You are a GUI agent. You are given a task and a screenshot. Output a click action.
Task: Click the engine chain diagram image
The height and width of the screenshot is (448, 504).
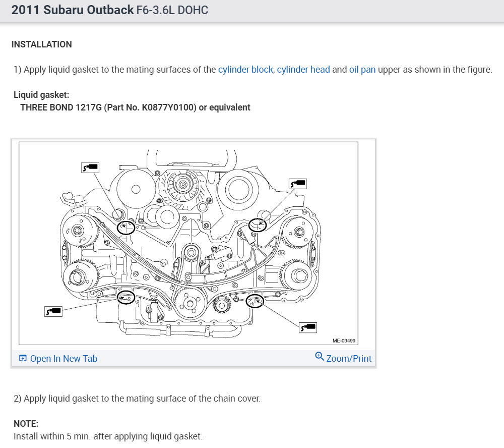point(188,243)
